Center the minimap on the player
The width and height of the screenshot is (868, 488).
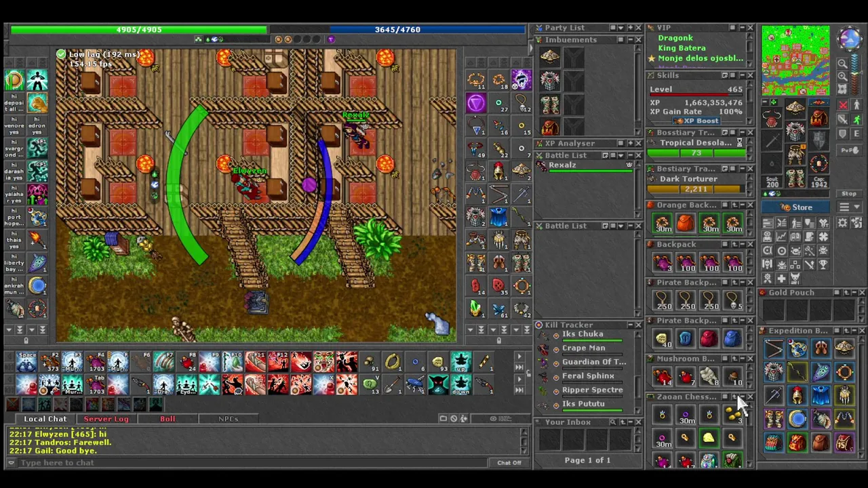(842, 89)
